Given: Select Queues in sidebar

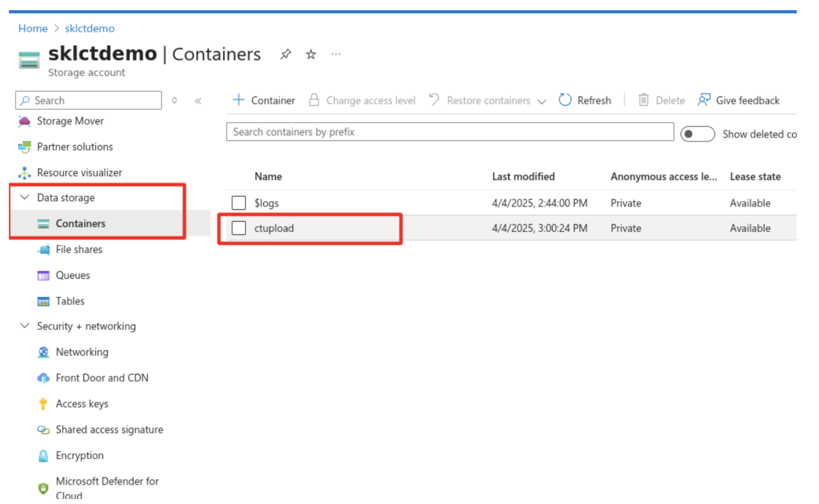Looking at the screenshot, I should pyautogui.click(x=73, y=275).
